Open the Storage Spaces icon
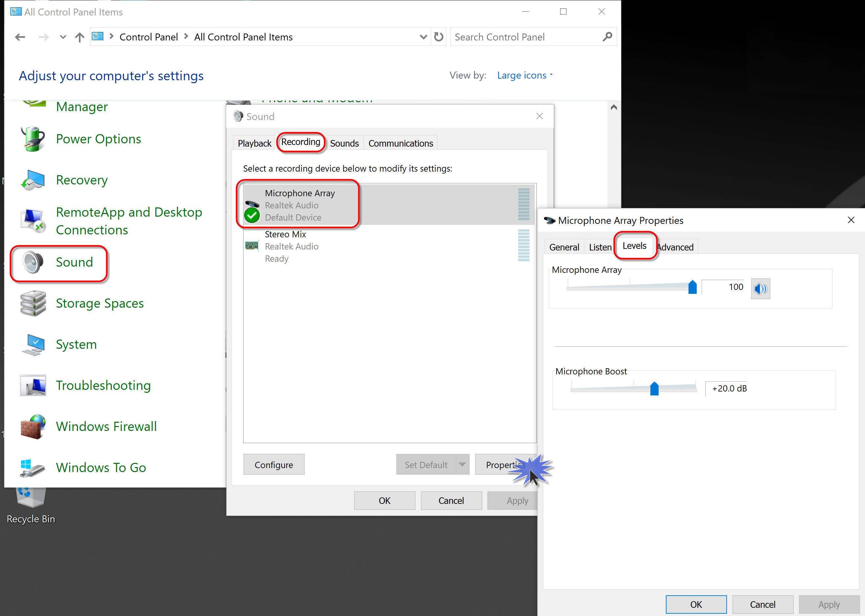 (x=33, y=303)
